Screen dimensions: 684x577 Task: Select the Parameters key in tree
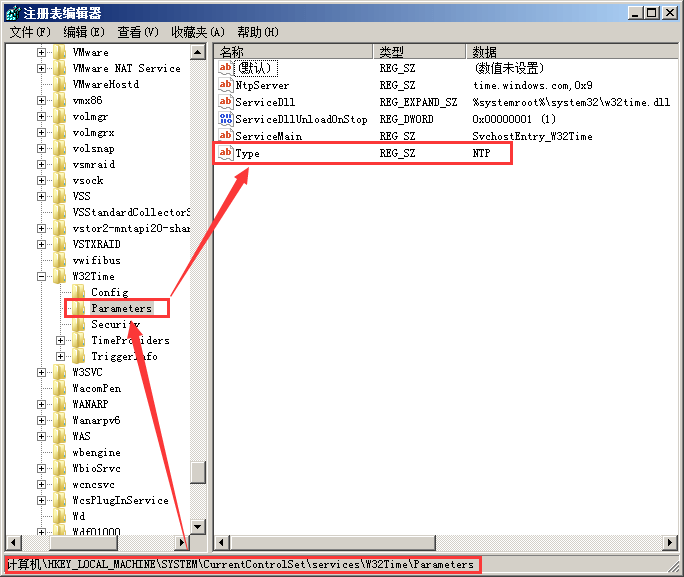coord(121,308)
